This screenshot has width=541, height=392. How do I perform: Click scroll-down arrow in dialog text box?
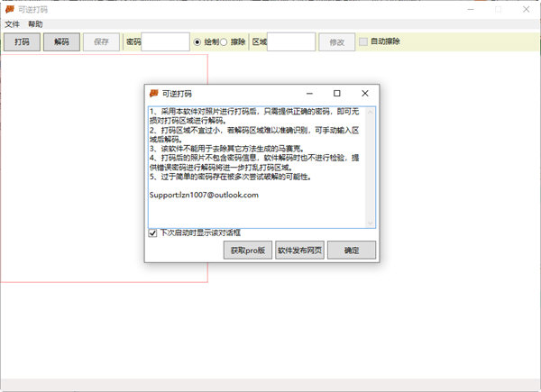(x=371, y=223)
